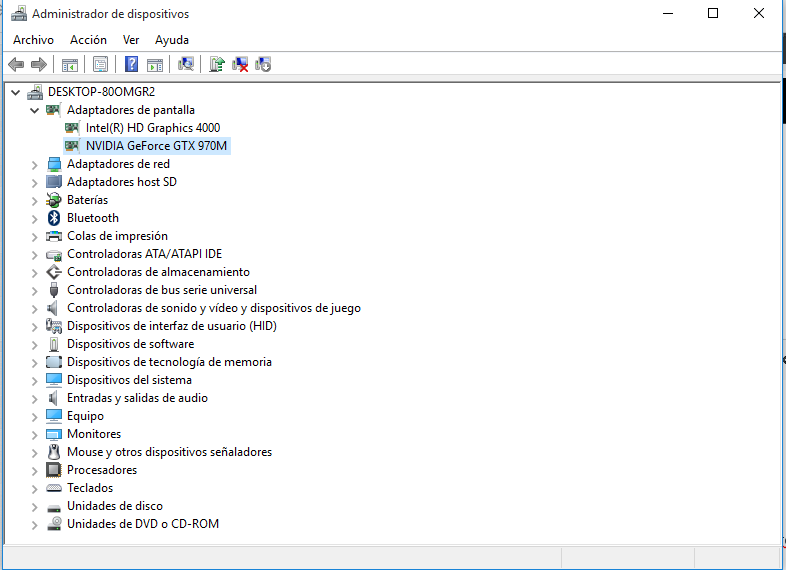Screen dimensions: 786x570
Task: Open the Acción menu
Action: pos(88,40)
